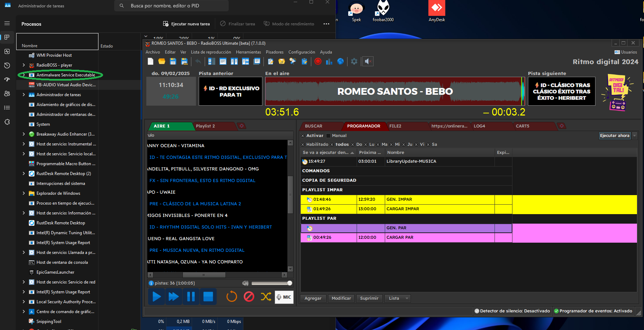Click the Agregar button
Image resolution: width=644 pixels, height=330 pixels.
click(313, 298)
